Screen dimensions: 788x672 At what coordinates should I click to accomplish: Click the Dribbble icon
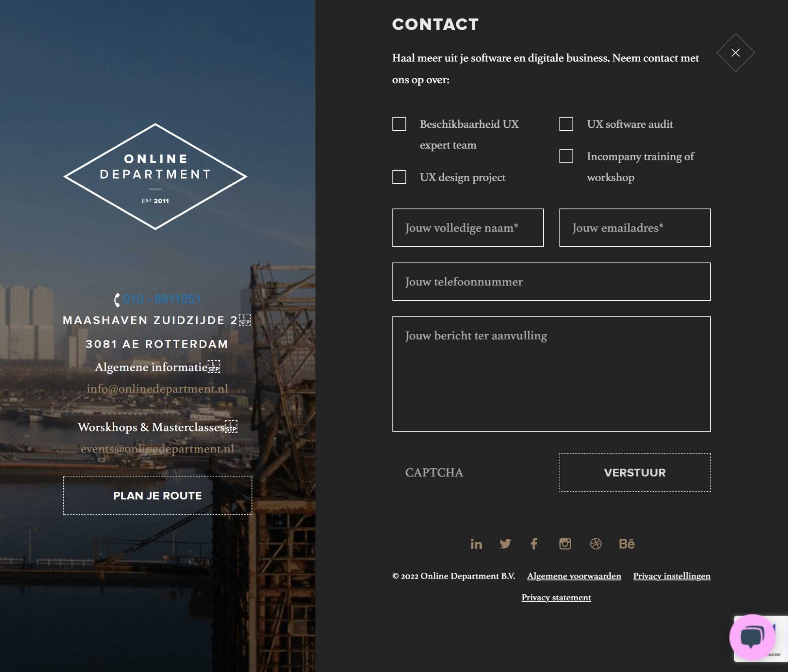point(596,544)
